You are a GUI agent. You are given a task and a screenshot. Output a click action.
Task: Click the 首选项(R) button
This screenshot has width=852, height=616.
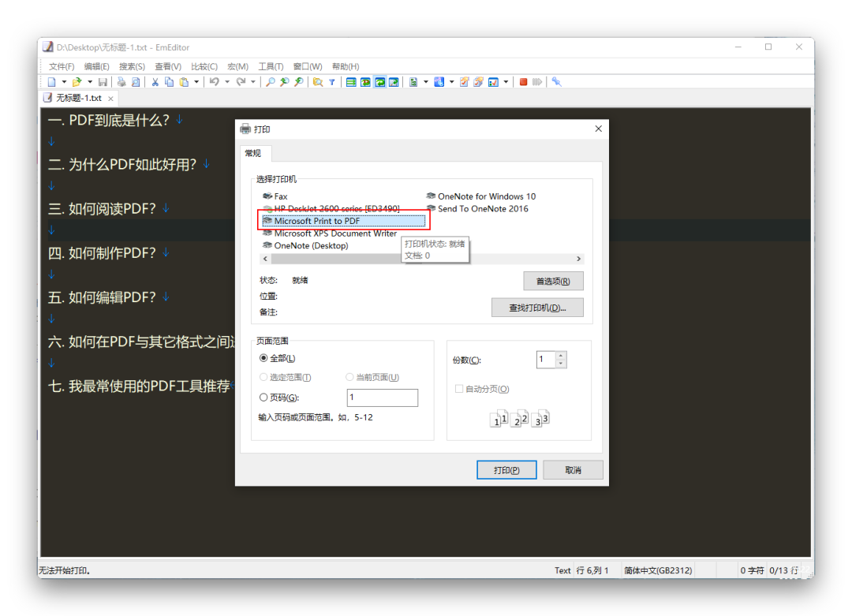point(553,281)
